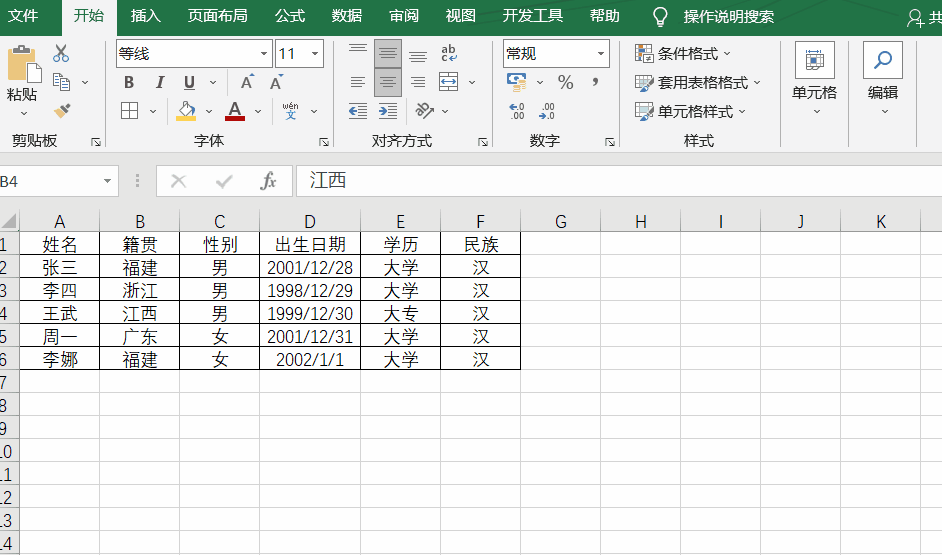Toggle Wrap Text icon
Viewport: 942px width, 555px height.
pyautogui.click(x=449, y=53)
